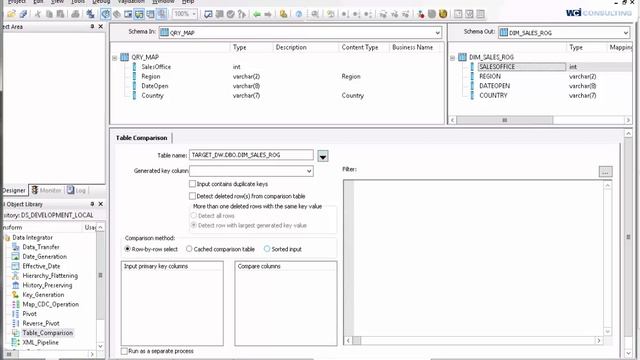Select the Table Comparison tab
The height and width of the screenshot is (360, 640).
(141, 138)
